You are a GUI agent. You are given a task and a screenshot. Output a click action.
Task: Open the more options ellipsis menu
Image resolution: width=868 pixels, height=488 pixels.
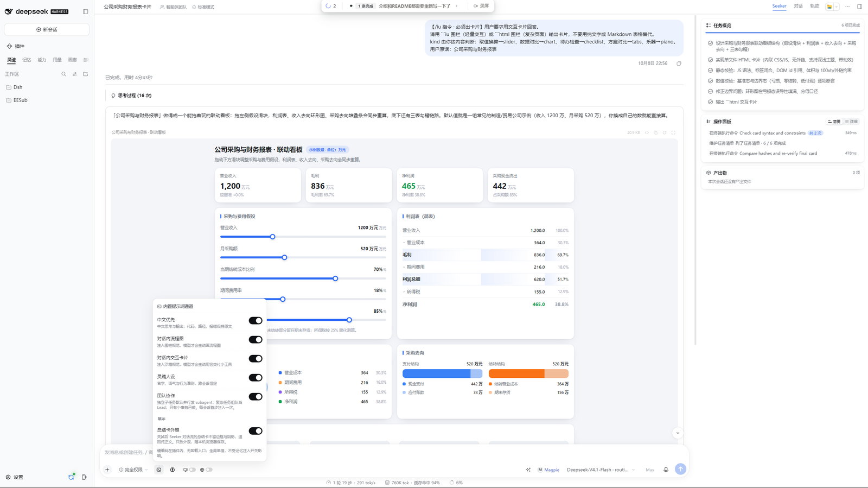[847, 7]
